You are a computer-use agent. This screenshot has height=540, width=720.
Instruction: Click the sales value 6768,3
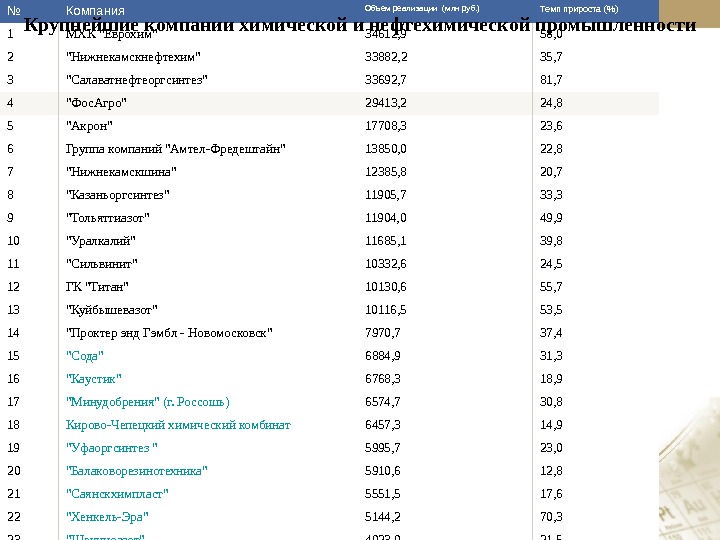pyautogui.click(x=382, y=379)
